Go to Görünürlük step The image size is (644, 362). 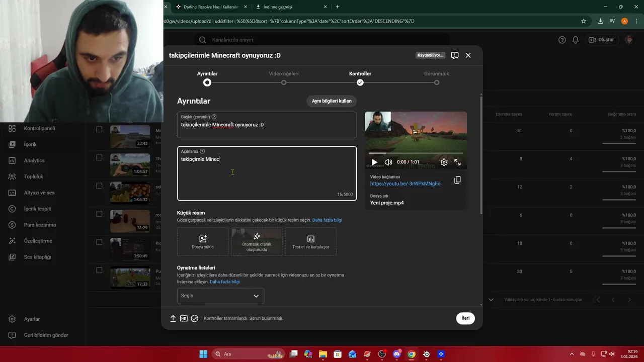(437, 78)
